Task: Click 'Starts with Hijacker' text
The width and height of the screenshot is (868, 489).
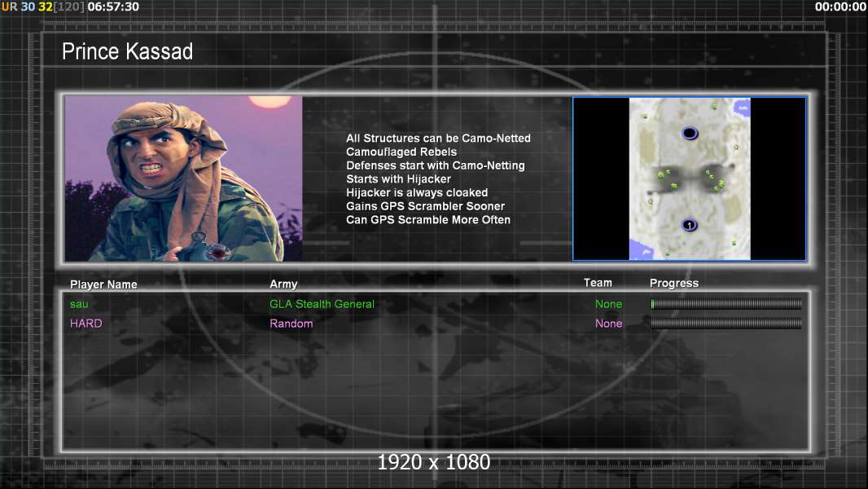Action: (x=398, y=178)
